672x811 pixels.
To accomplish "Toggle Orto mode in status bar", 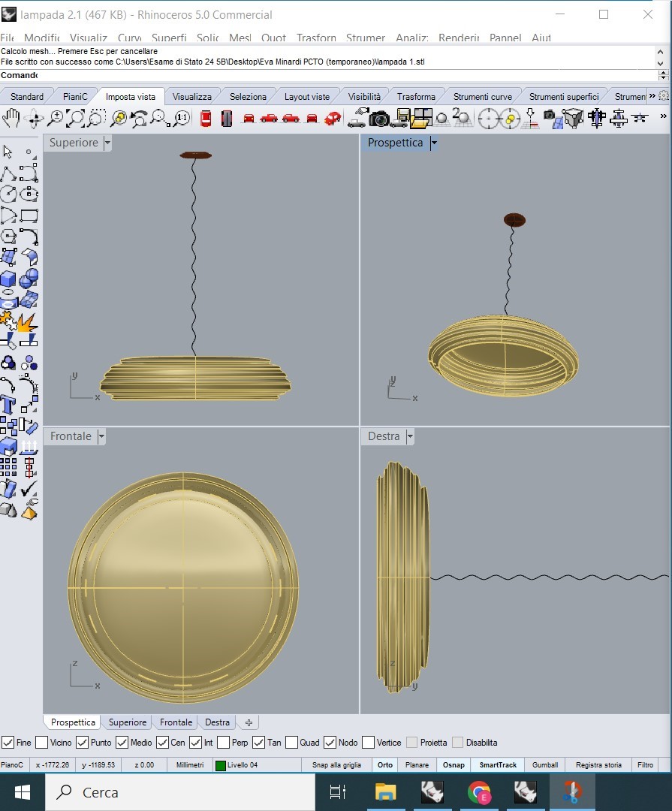I will click(x=384, y=764).
